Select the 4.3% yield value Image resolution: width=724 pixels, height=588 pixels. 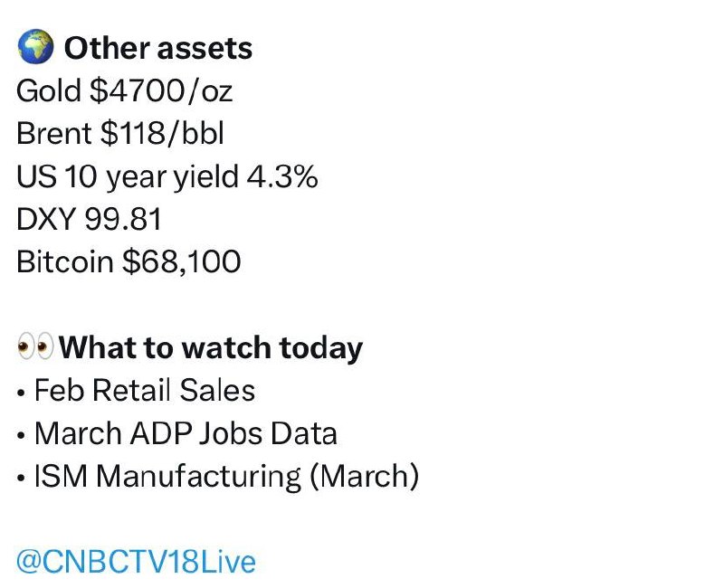point(281,176)
